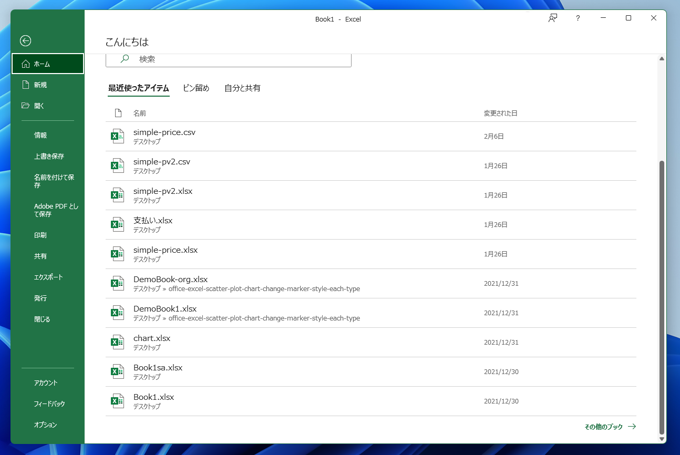This screenshot has width=680, height=455.
Task: Open the simple-price.xlsx file name
Action: [x=165, y=250]
